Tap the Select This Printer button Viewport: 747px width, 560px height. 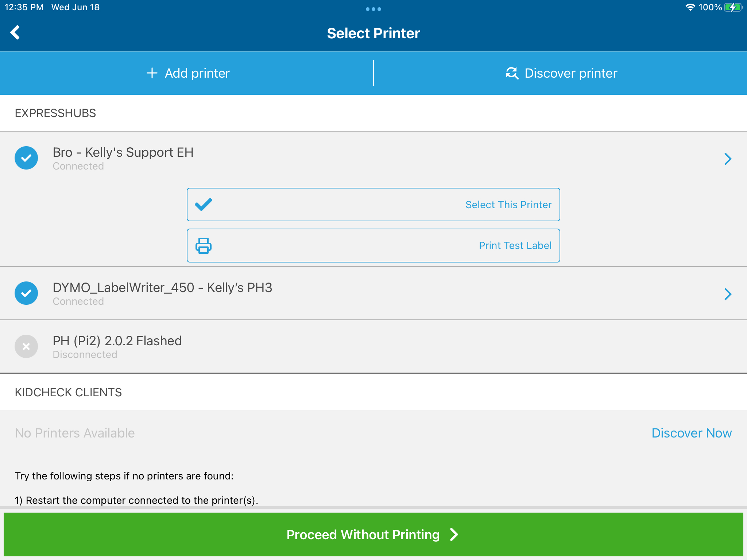[373, 205]
